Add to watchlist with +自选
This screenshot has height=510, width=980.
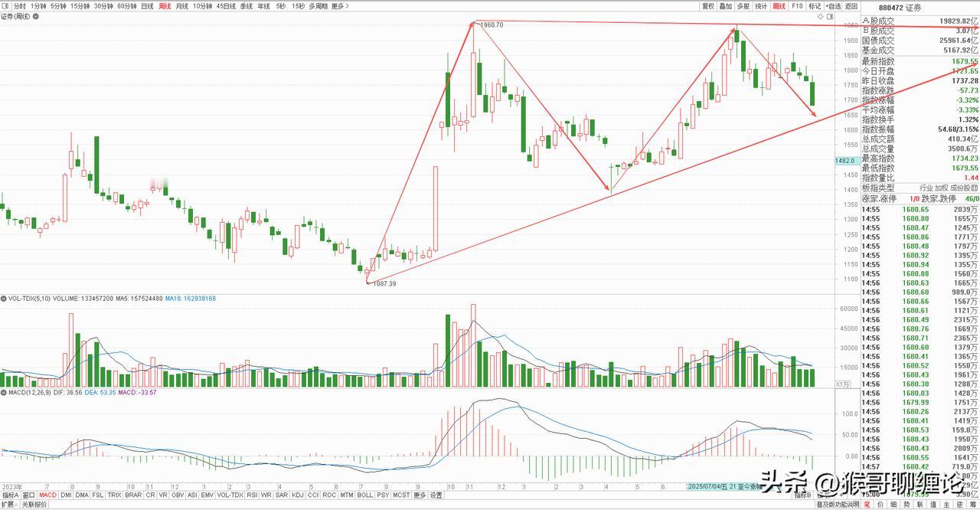pyautogui.click(x=833, y=5)
